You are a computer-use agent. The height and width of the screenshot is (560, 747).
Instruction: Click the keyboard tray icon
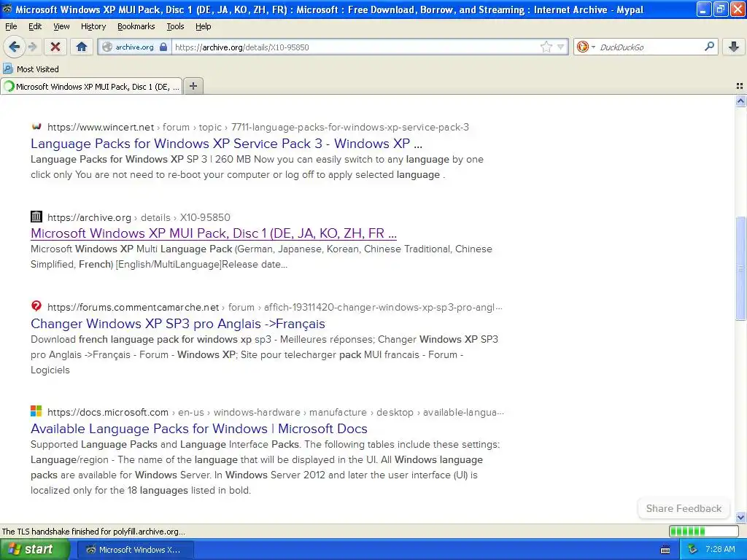[x=665, y=550]
